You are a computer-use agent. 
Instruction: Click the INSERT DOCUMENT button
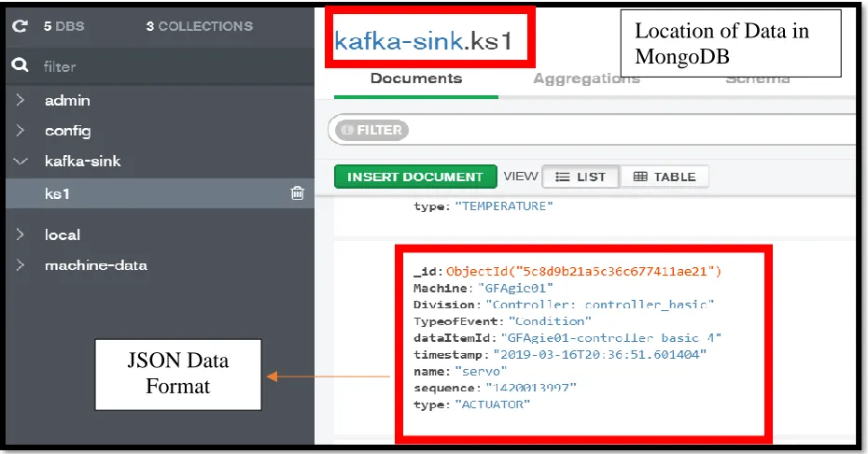415,177
